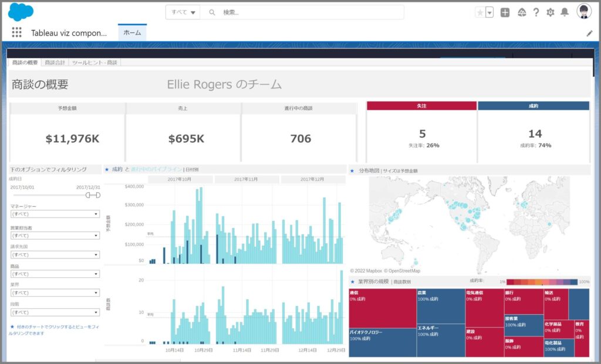
Task: Open the Trailhead guidance icon
Action: 521,12
